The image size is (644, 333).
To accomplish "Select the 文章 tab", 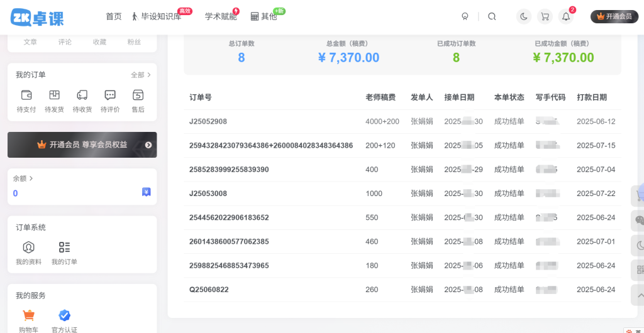I will tap(30, 42).
